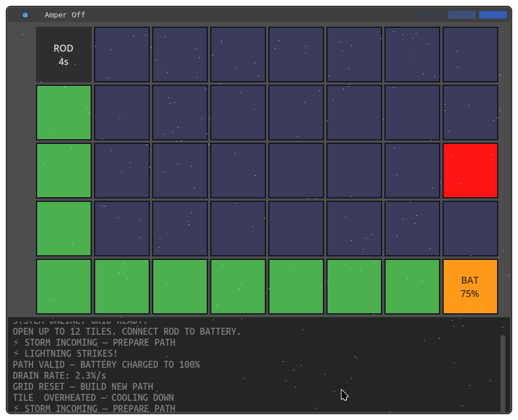
Task: Toggle the green tile at grid's bottom-left corner
Action: (x=64, y=287)
